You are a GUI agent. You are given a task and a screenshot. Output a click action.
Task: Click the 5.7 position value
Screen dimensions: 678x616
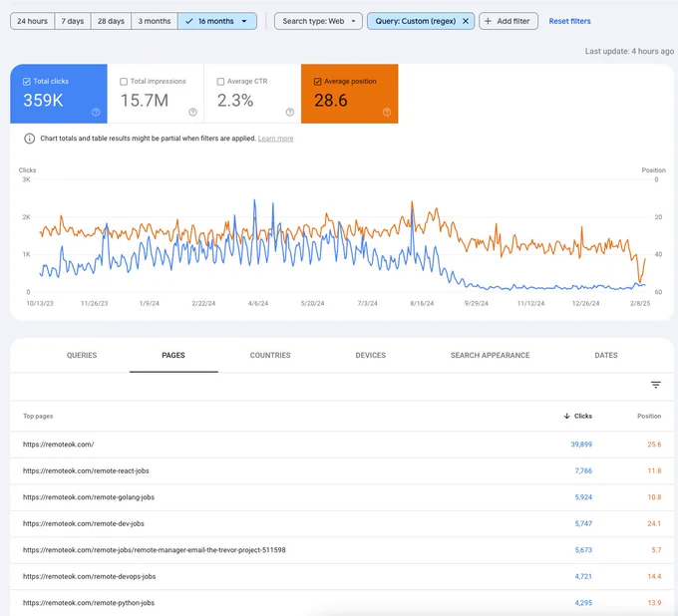coord(656,550)
